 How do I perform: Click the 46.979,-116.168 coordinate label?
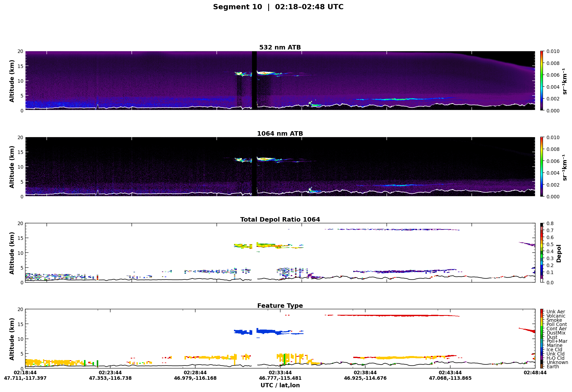(195, 378)
